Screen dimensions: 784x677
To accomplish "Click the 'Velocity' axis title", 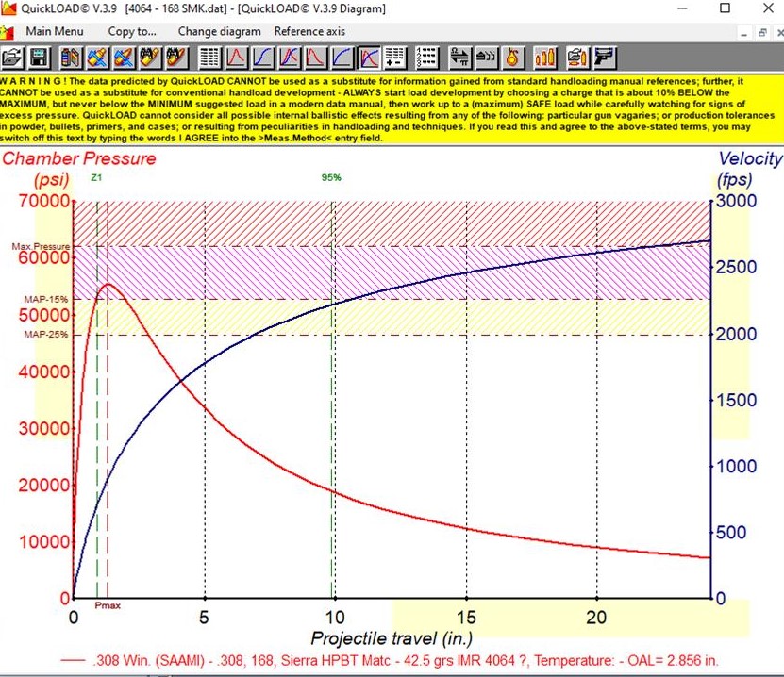I will coord(750,158).
